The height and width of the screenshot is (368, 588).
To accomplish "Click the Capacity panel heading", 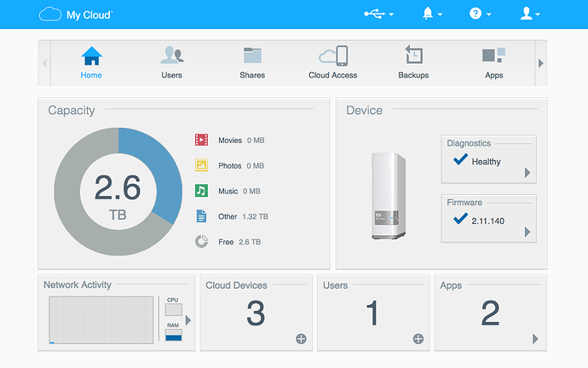I will pos(72,111).
